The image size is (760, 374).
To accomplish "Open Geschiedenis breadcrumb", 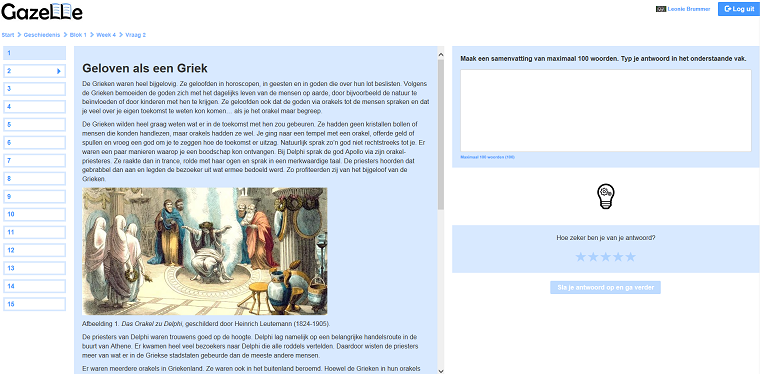I will pos(42,35).
